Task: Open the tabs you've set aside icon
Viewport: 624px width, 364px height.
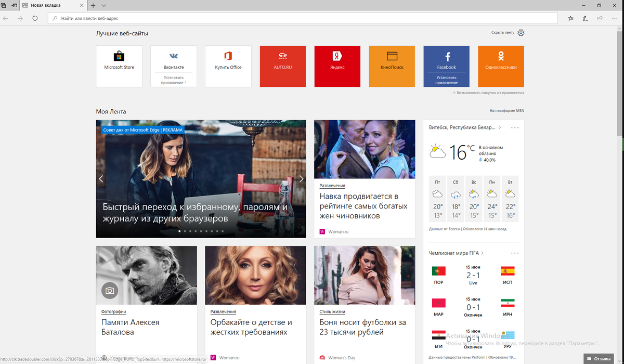Action: click(4, 5)
